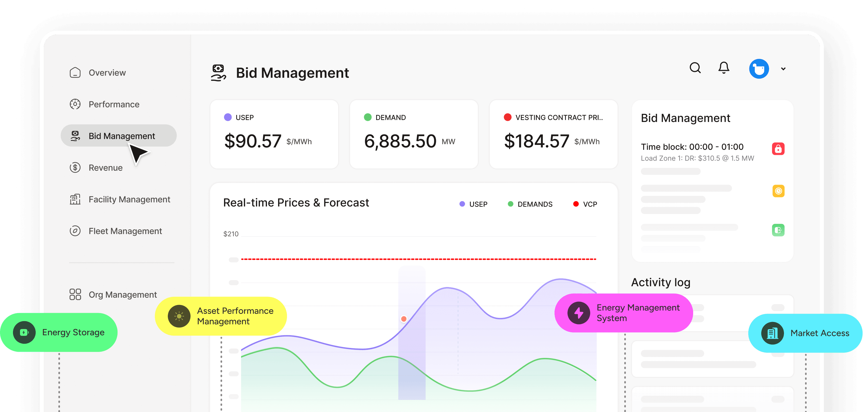Click the green DEMAND card color dot

point(368,117)
